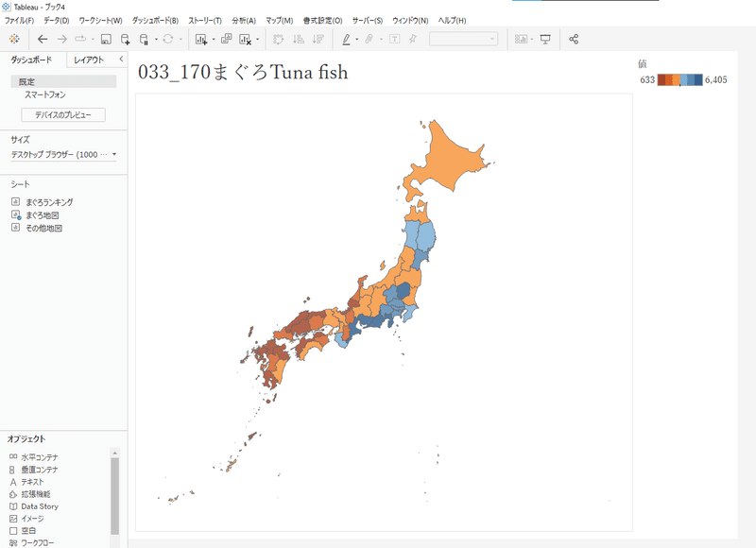756x548 pixels.
Task: Click the Undo back arrow in toolbar
Action: 43,39
